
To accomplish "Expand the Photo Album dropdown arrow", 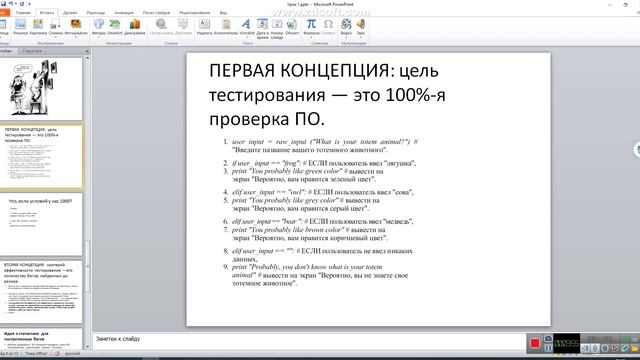I will (76, 37).
